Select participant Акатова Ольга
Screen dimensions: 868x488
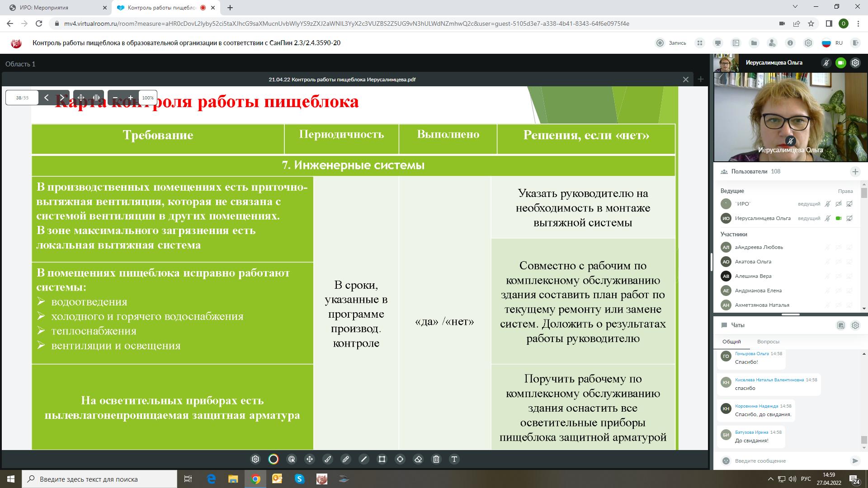click(x=787, y=262)
